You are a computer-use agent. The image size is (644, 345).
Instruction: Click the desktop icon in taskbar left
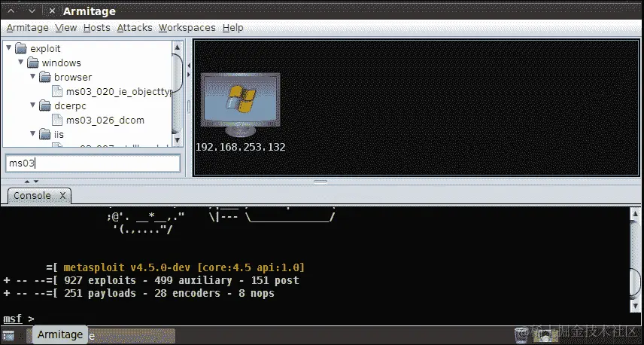click(8, 335)
